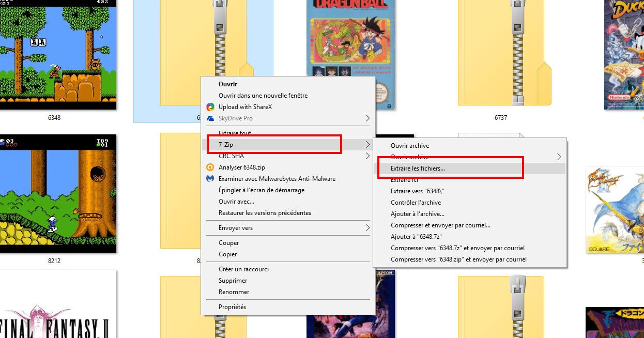This screenshot has height=338, width=644.
Task: Click the ShareX icon in context menu
Action: 210,107
